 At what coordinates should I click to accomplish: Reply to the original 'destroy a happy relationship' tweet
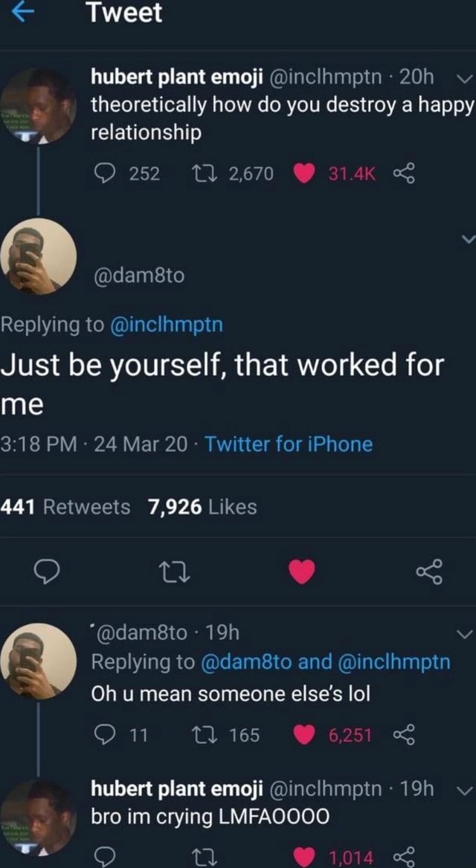(x=102, y=174)
